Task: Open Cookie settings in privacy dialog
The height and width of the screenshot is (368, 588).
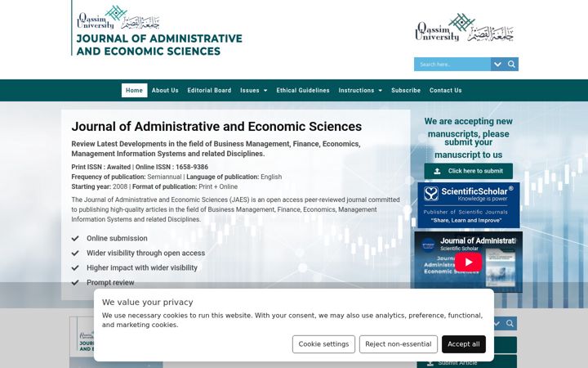Action: coord(323,344)
